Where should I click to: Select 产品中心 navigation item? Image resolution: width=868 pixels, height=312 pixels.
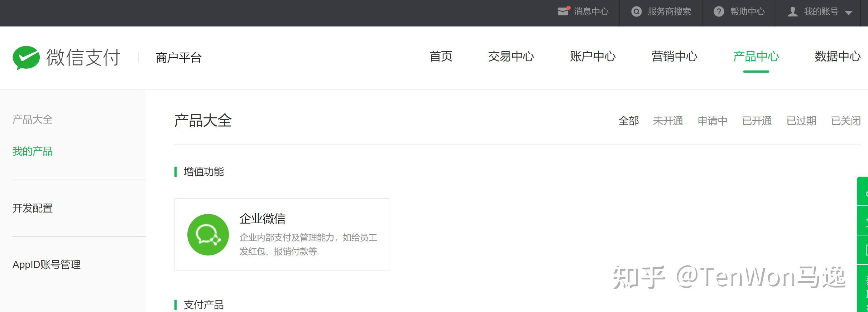(756, 57)
